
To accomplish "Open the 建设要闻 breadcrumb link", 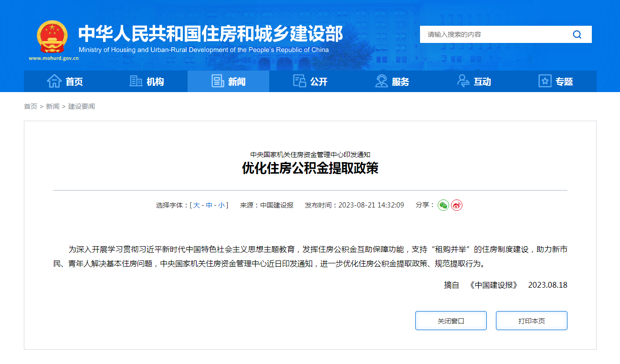I will tap(82, 106).
